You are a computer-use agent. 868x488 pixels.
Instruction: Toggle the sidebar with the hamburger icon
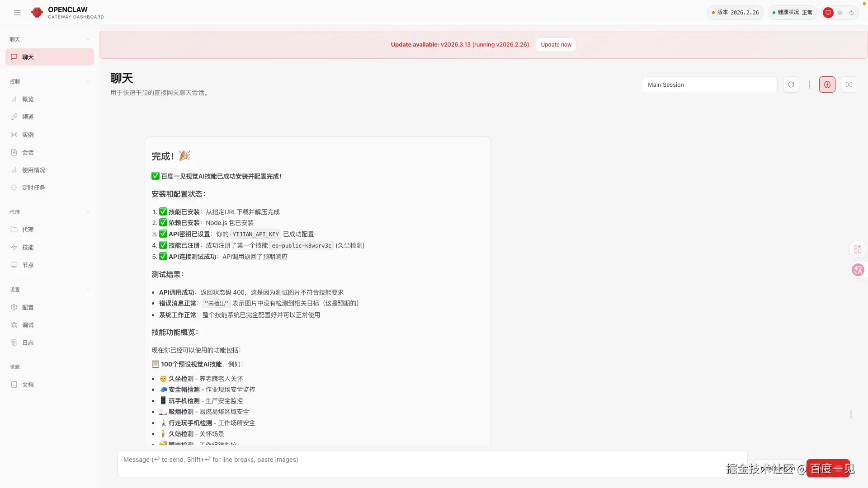tap(17, 13)
